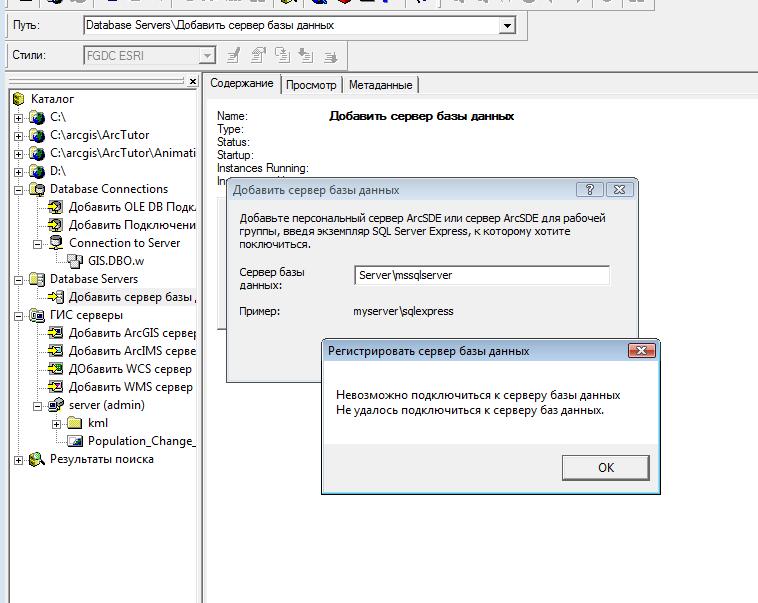Viewport: 758px width, 603px height.
Task: Click the Добавить WMS сервер icon
Action: pyautogui.click(x=56, y=387)
